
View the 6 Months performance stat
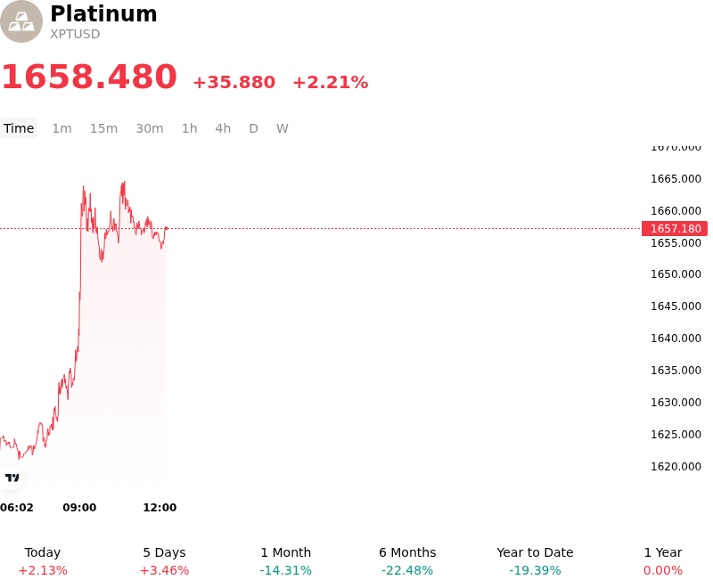pyautogui.click(x=407, y=561)
